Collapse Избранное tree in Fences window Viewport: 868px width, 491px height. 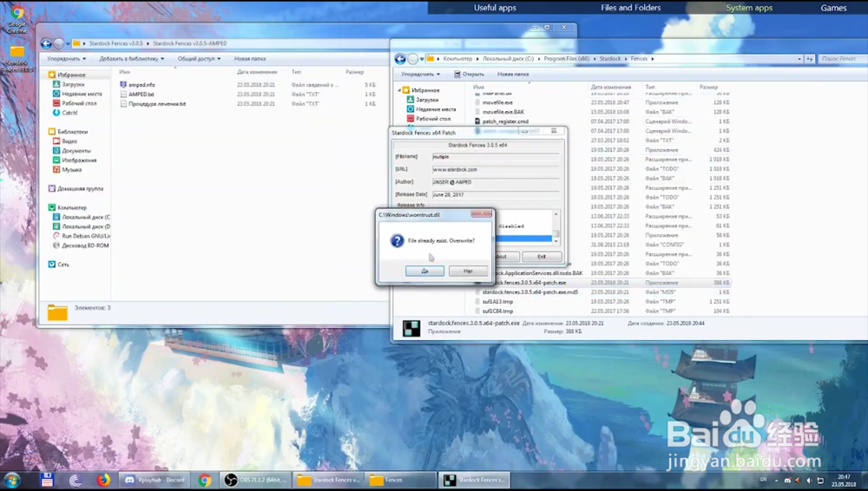click(x=399, y=90)
